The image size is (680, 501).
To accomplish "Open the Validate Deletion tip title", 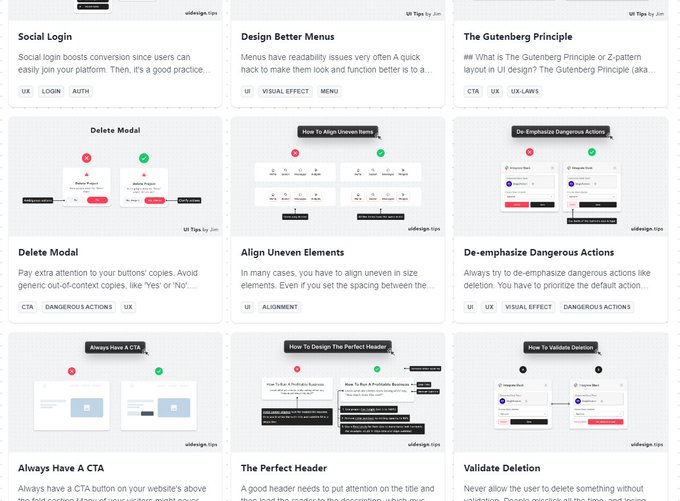I will click(x=502, y=468).
